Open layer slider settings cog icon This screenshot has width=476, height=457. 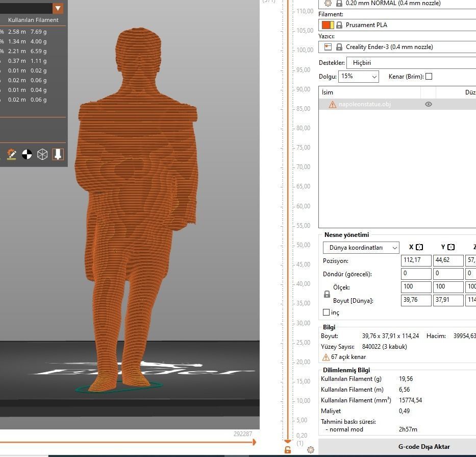(x=310, y=450)
